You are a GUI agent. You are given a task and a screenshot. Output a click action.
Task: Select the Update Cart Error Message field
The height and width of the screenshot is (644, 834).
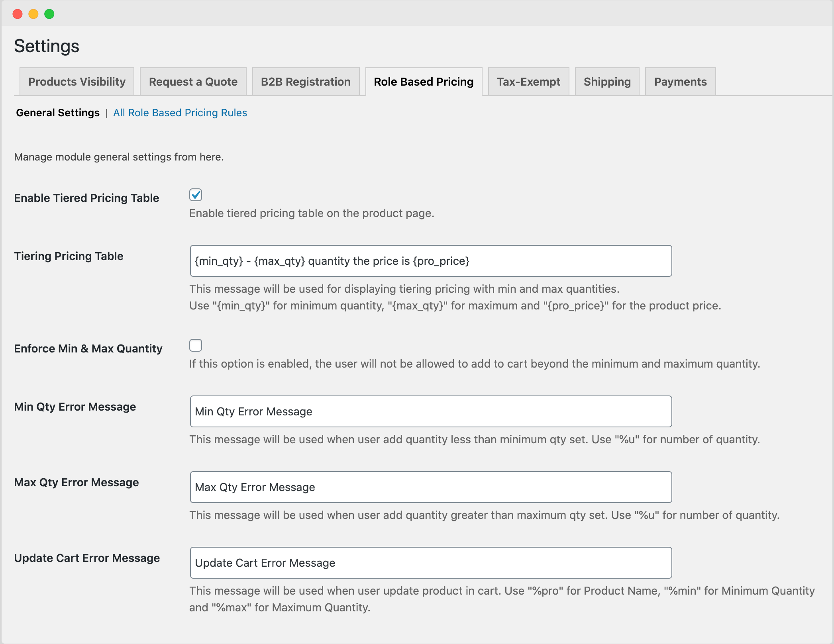pos(430,563)
